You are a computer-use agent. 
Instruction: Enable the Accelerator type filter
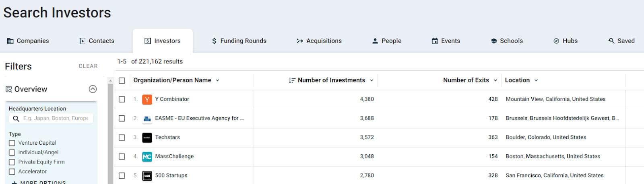coord(12,172)
